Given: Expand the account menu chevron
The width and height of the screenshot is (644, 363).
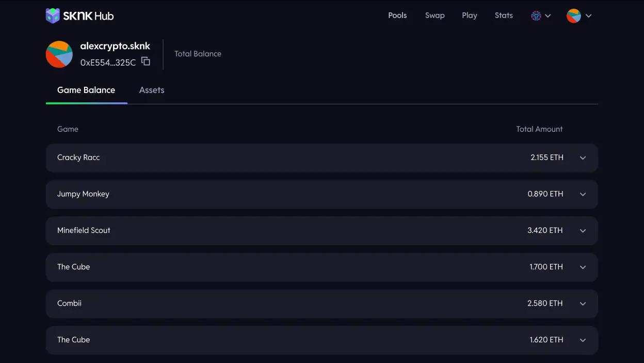Looking at the screenshot, I should (x=589, y=15).
